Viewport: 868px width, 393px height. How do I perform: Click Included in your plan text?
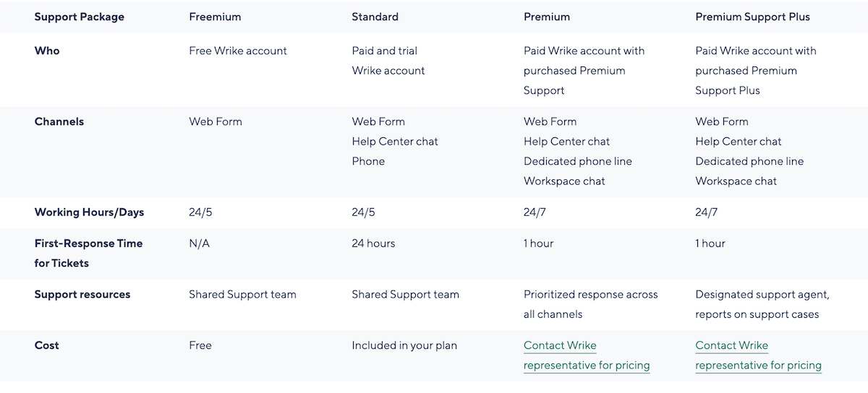(x=404, y=345)
